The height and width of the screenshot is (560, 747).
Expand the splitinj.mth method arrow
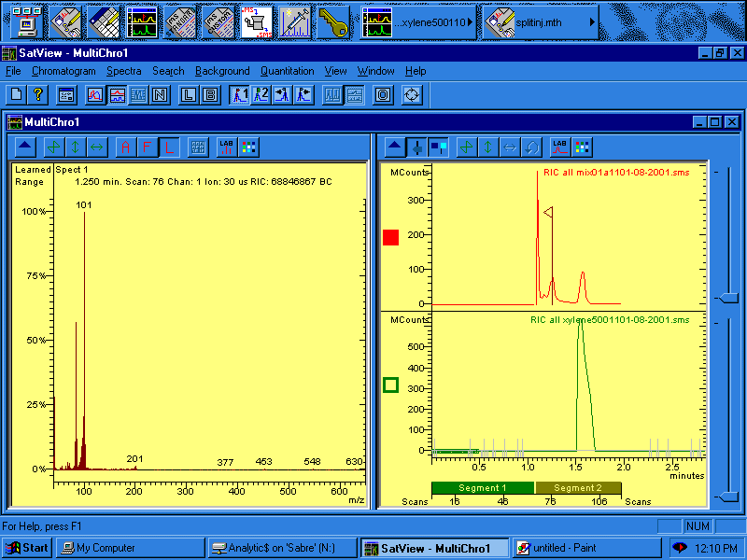point(592,21)
